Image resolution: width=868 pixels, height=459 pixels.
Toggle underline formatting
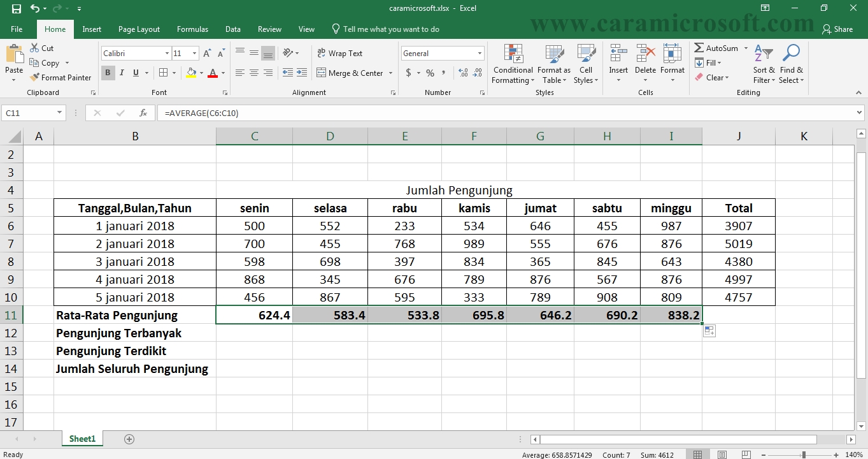pyautogui.click(x=134, y=72)
